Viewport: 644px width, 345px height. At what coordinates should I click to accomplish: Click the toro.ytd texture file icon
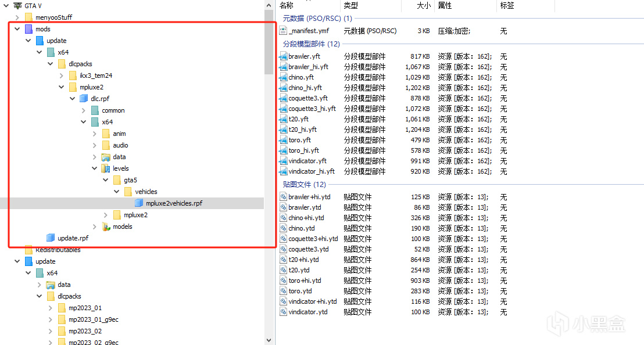pyautogui.click(x=284, y=291)
